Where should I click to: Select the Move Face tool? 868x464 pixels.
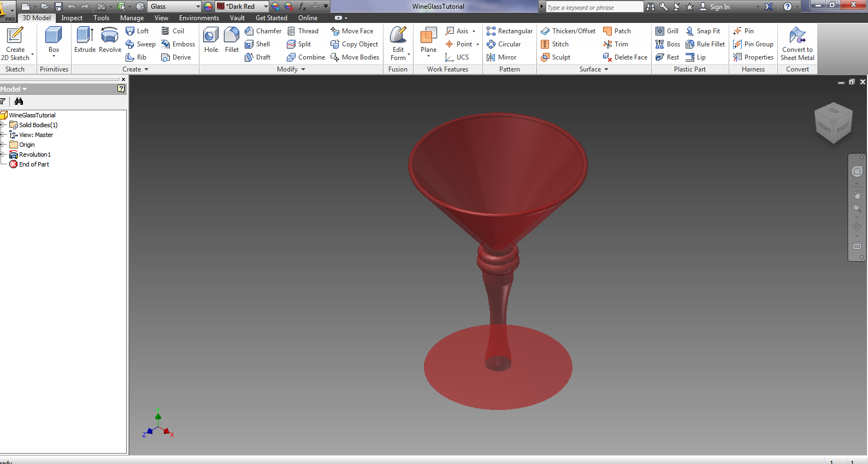coord(352,31)
